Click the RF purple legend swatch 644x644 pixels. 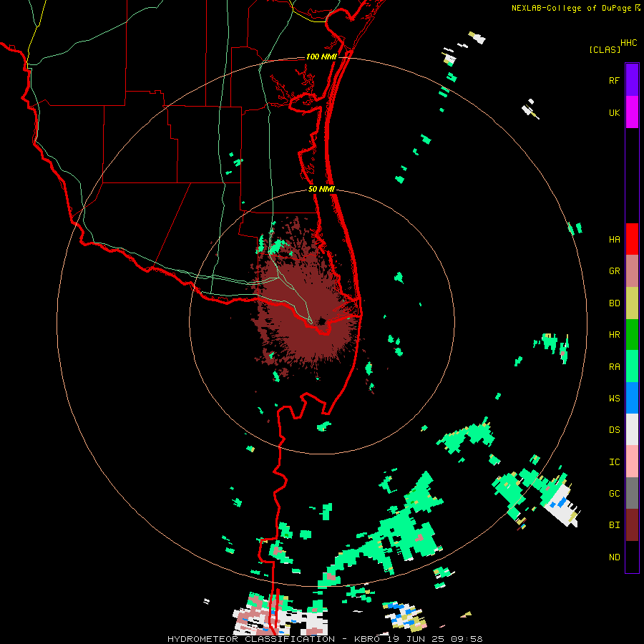coord(632,79)
